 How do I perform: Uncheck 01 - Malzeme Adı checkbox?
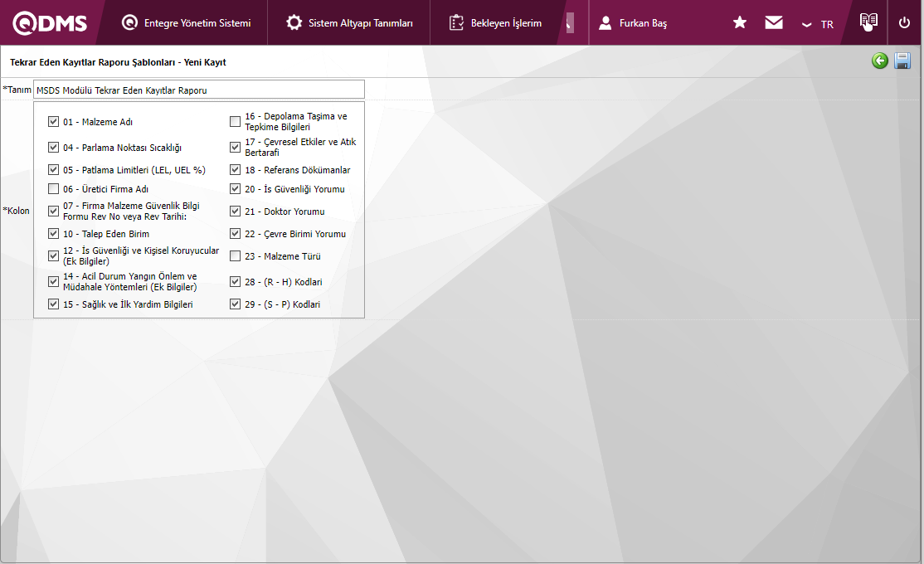[53, 122]
